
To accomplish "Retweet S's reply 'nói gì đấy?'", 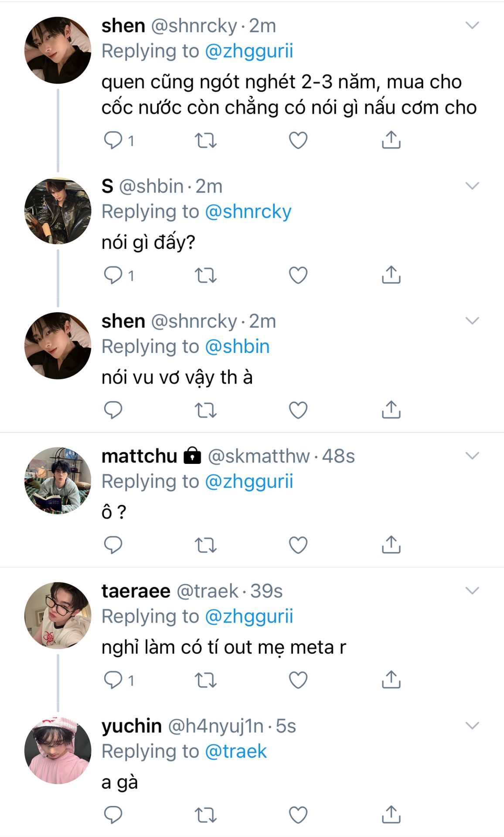I will tap(205, 275).
